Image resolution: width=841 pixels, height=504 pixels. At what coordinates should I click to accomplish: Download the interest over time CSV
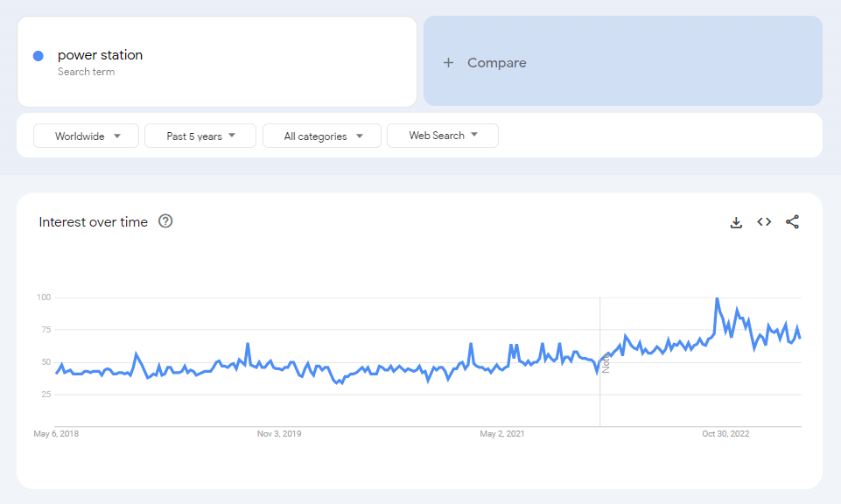[736, 222]
